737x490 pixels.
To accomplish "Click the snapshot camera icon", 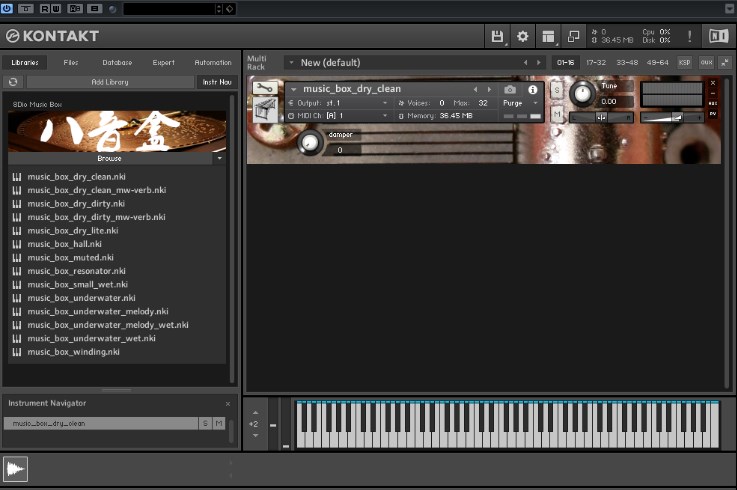I will [x=510, y=89].
